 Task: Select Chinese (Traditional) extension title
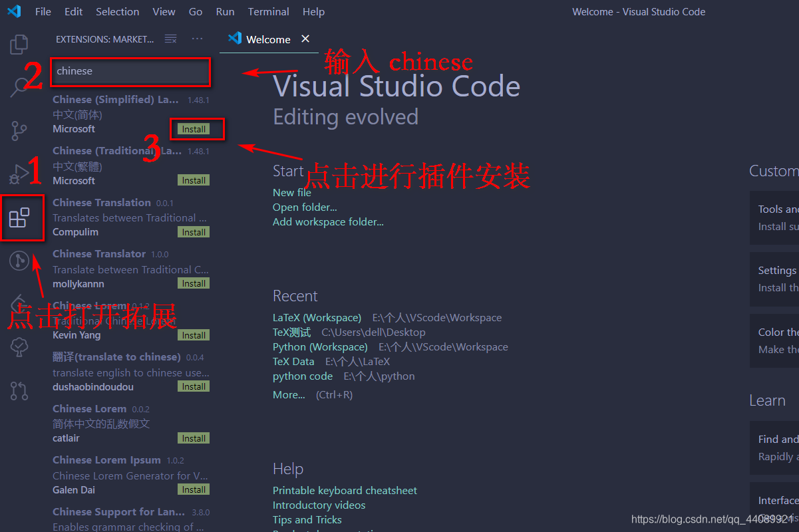(x=117, y=151)
